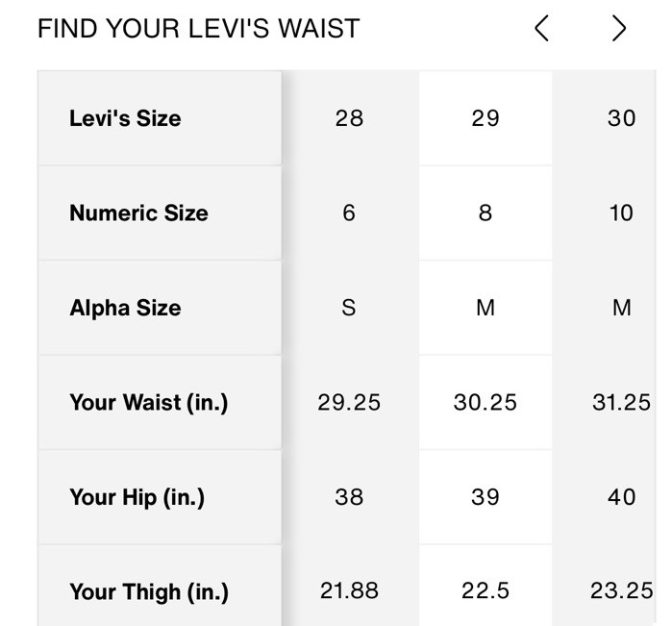Click thigh measurement 21.88 cell
672x626 pixels.
point(350,586)
